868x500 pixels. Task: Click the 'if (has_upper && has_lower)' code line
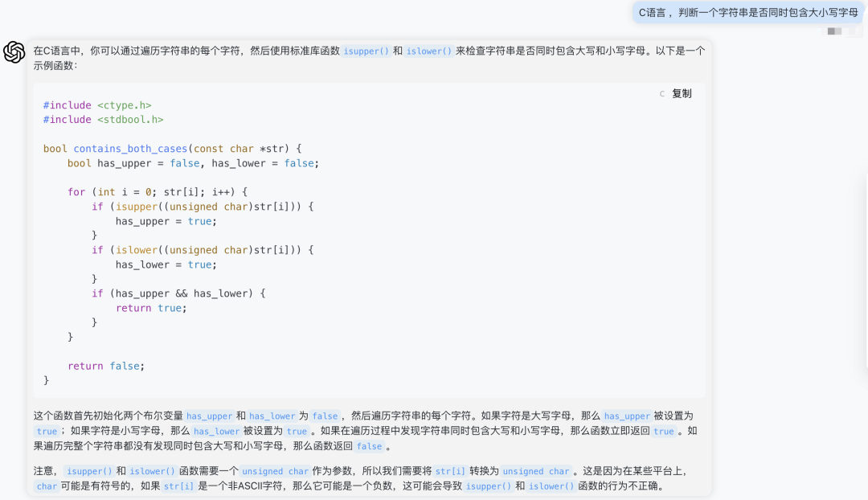(178, 293)
